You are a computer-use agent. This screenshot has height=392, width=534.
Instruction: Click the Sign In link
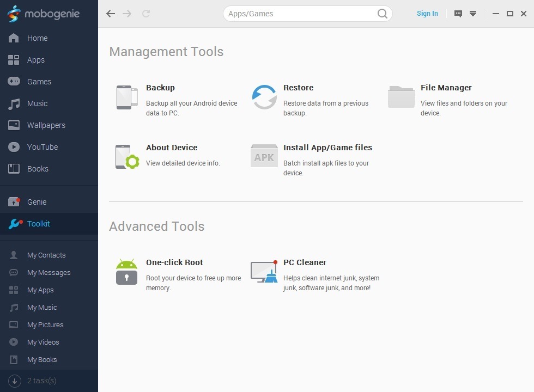pos(427,14)
